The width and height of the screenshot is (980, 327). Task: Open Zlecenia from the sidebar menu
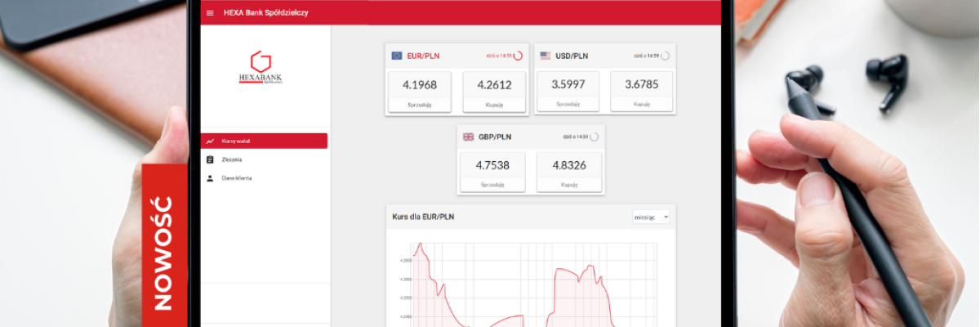(x=232, y=159)
